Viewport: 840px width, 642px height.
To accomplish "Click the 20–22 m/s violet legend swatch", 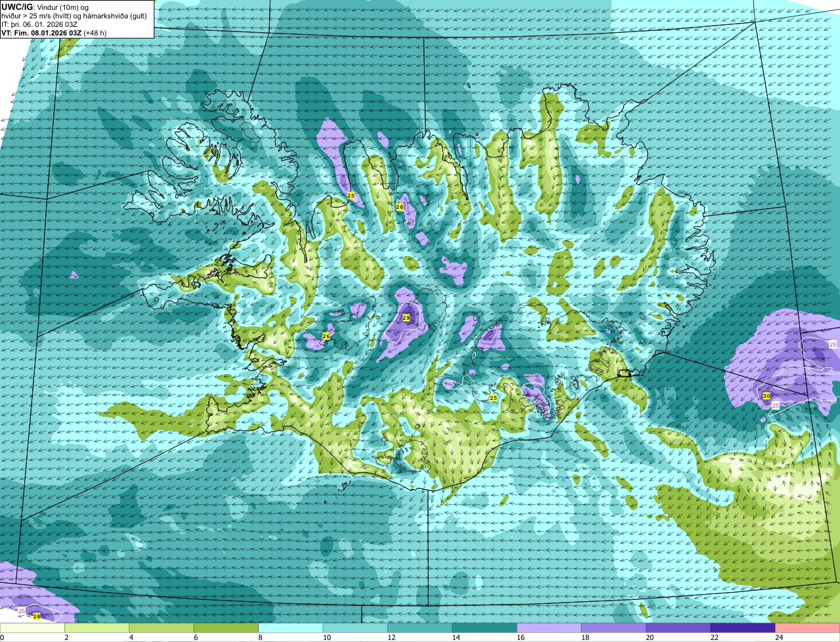I will click(x=679, y=628).
